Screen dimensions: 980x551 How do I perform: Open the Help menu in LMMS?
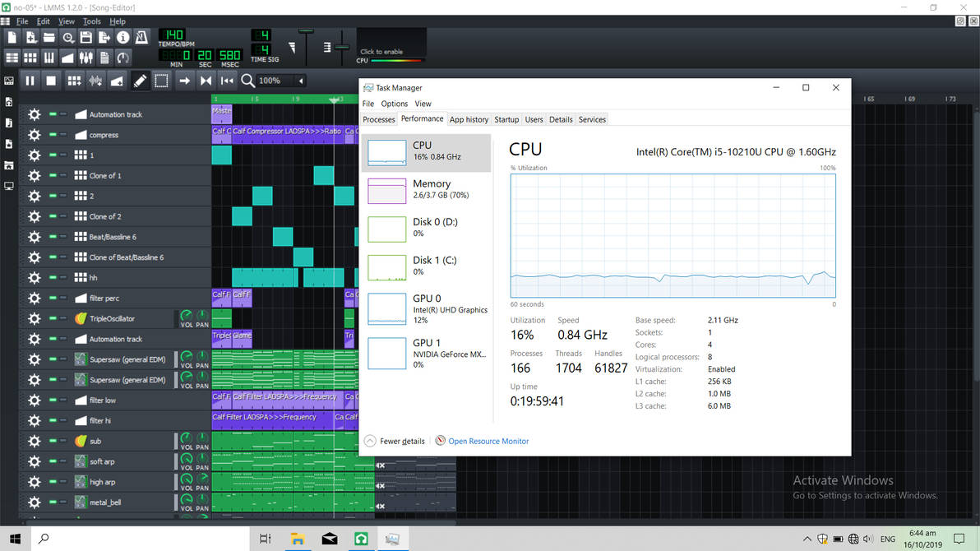118,21
